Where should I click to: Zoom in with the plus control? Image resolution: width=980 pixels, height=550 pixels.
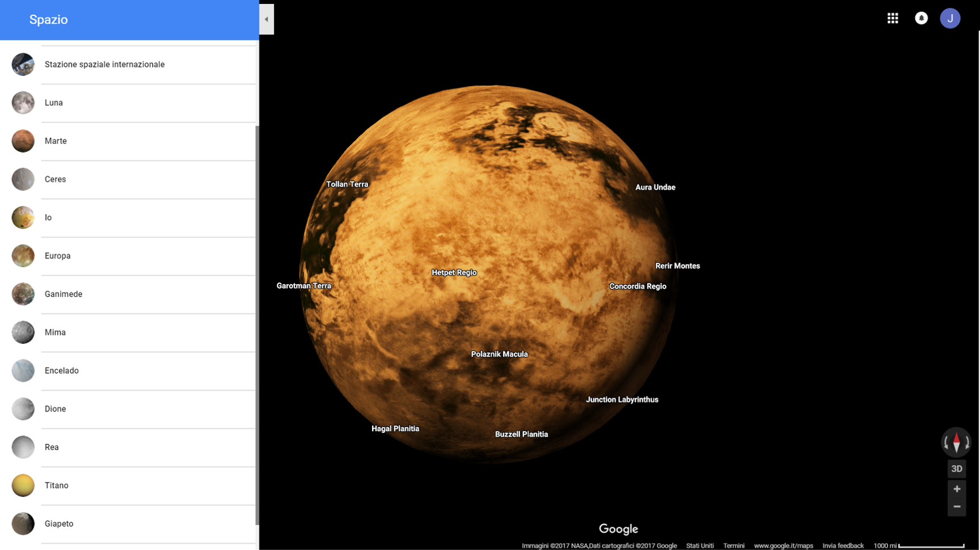point(957,489)
